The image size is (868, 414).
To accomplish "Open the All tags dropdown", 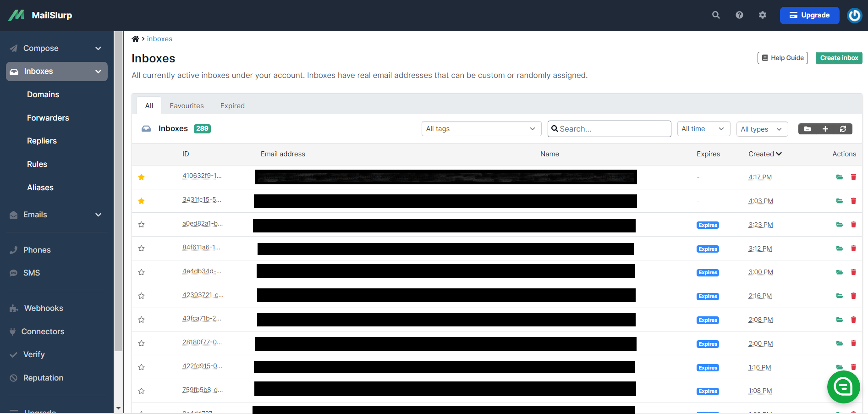I will point(481,129).
